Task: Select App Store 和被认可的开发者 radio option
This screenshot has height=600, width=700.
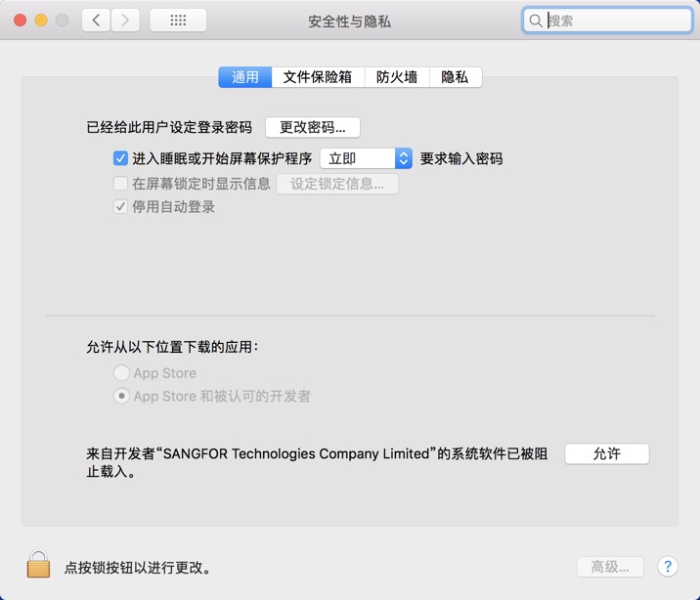Action: (121, 397)
